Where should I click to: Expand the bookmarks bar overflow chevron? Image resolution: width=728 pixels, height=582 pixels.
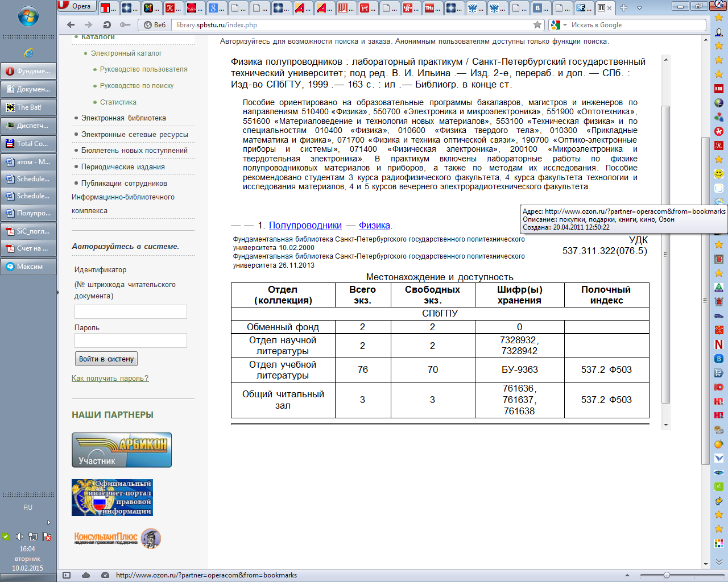coord(719,562)
